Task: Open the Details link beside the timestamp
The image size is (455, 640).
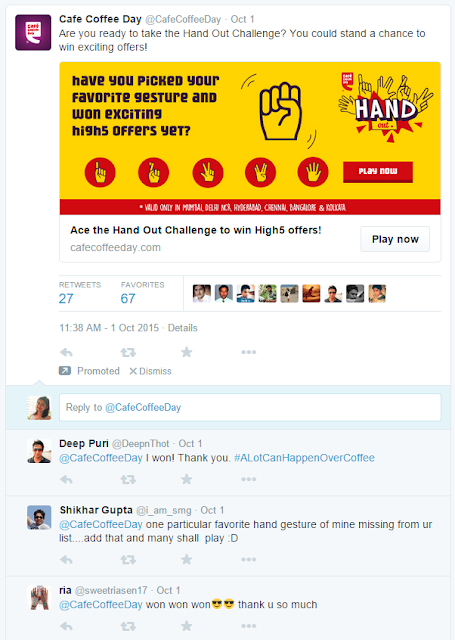Action: pos(182,328)
